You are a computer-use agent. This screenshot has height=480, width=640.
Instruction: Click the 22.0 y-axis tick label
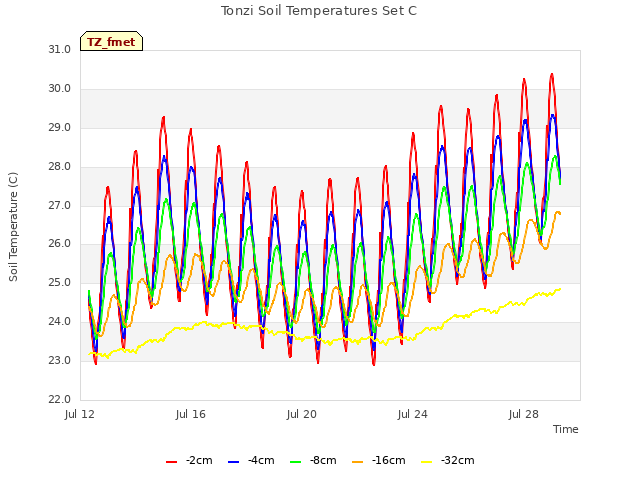coord(60,400)
